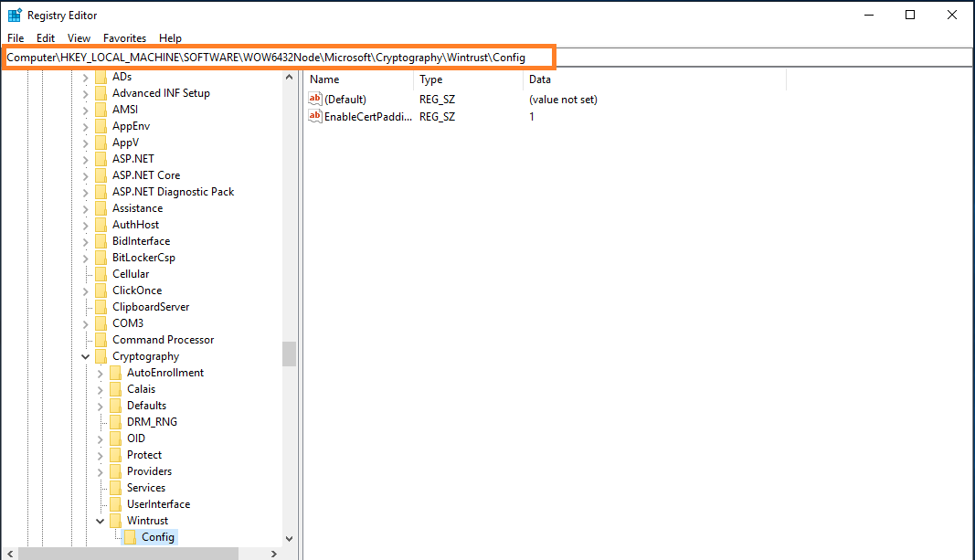
Task: Click the Registry Editor title bar icon
Action: point(15,15)
